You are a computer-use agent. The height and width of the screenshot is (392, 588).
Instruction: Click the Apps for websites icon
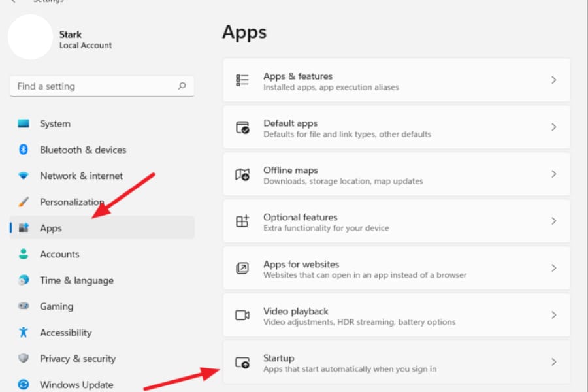tap(242, 268)
